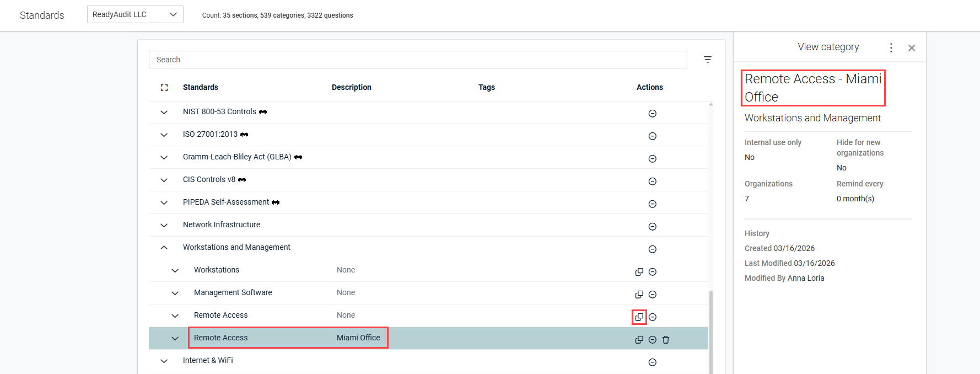The height and width of the screenshot is (374, 980).
Task: Click the copy icon for Management Software
Action: 639,295
